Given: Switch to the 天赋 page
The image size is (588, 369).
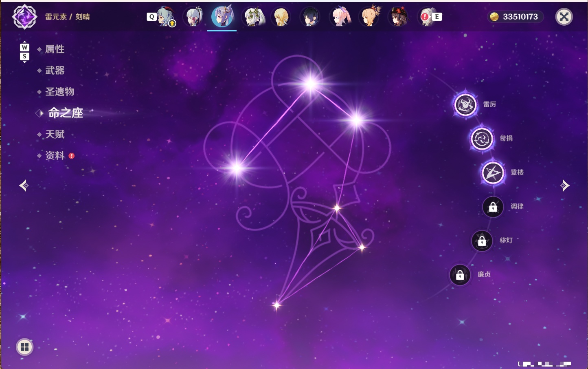Looking at the screenshot, I should (x=55, y=134).
